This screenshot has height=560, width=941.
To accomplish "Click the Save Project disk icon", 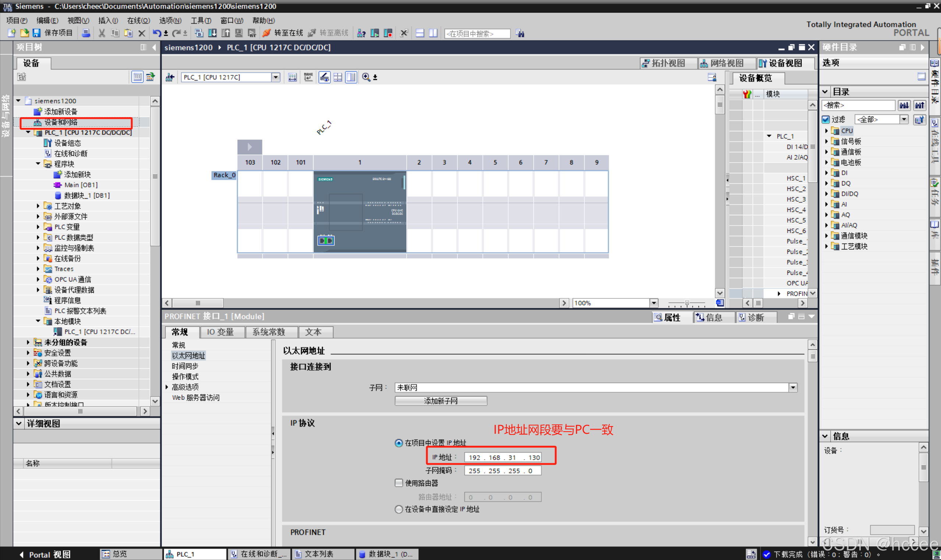I will [36, 33].
